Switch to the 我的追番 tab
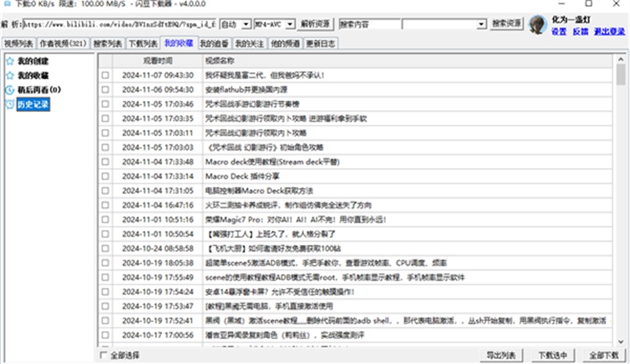The height and width of the screenshot is (364, 630). point(214,43)
